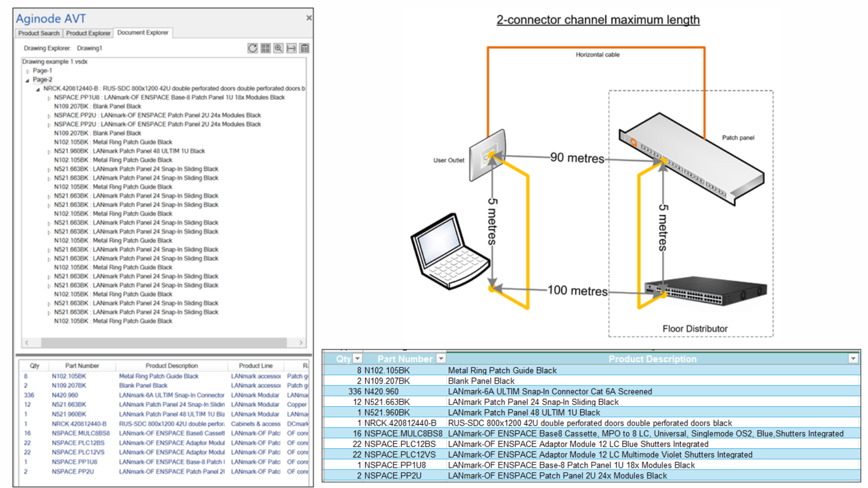Open the Product Description column filter dropdown

(x=853, y=359)
